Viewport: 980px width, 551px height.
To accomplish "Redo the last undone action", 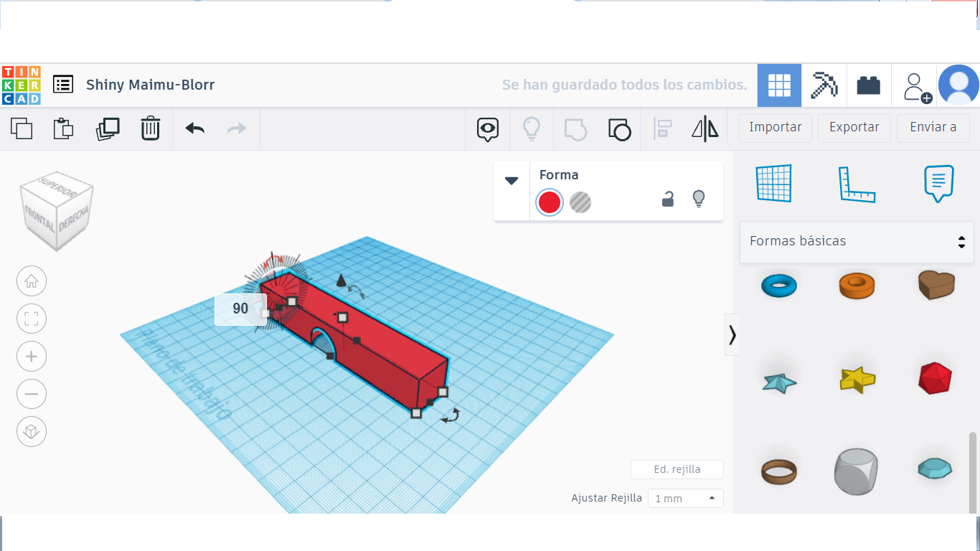I will click(x=237, y=128).
